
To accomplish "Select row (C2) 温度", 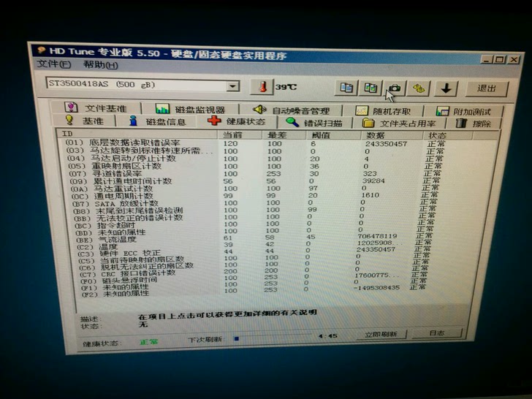I will click(254, 246).
